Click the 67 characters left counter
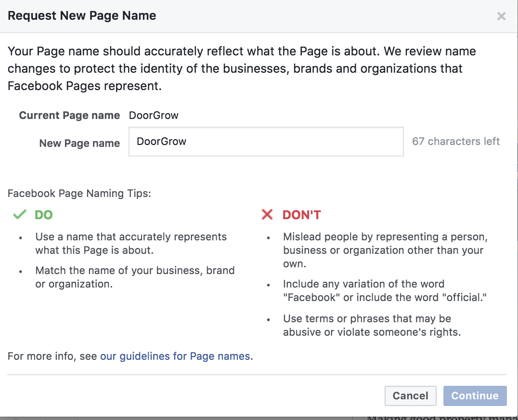This screenshot has height=420, width=518. coord(455,142)
